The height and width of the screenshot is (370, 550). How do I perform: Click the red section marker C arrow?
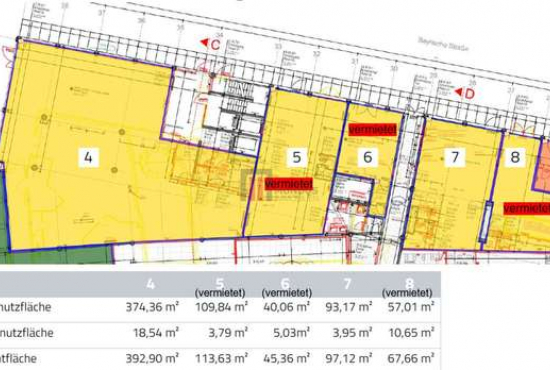coord(210,44)
